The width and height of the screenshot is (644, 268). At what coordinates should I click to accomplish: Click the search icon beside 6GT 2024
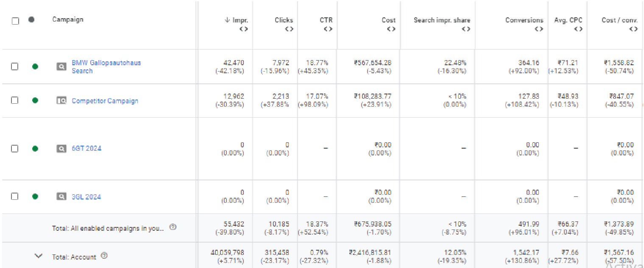point(61,149)
